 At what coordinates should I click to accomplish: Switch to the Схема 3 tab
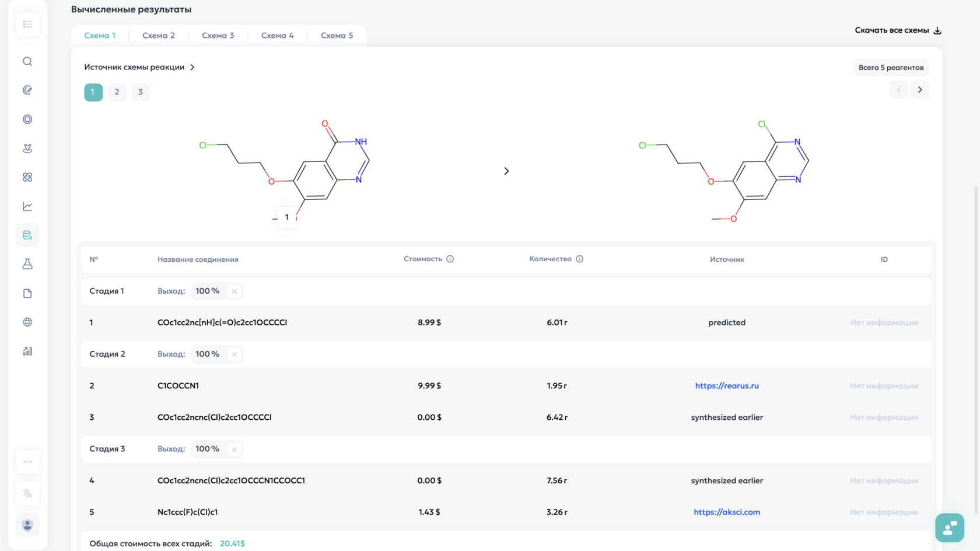pos(218,36)
